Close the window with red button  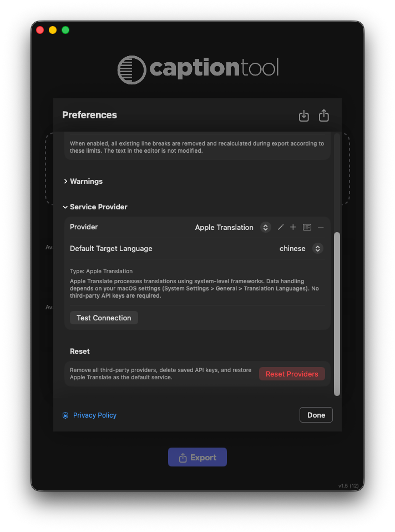click(x=40, y=30)
